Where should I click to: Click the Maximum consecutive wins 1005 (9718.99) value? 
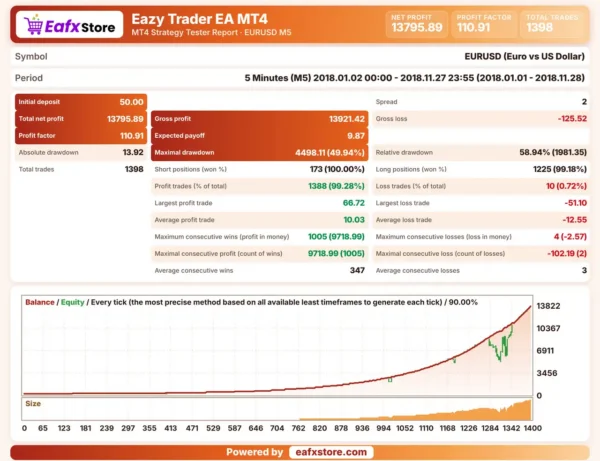pyautogui.click(x=336, y=236)
